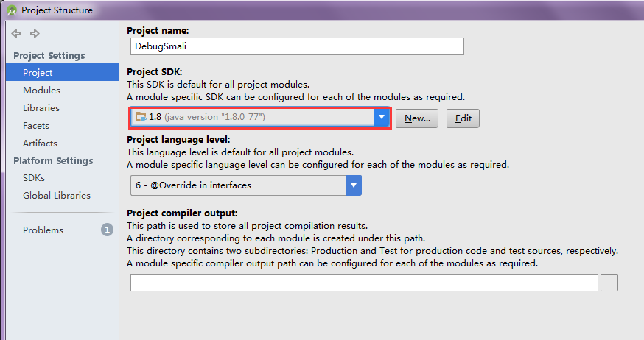Click the Project name text field
This screenshot has height=340, width=644.
[x=297, y=46]
